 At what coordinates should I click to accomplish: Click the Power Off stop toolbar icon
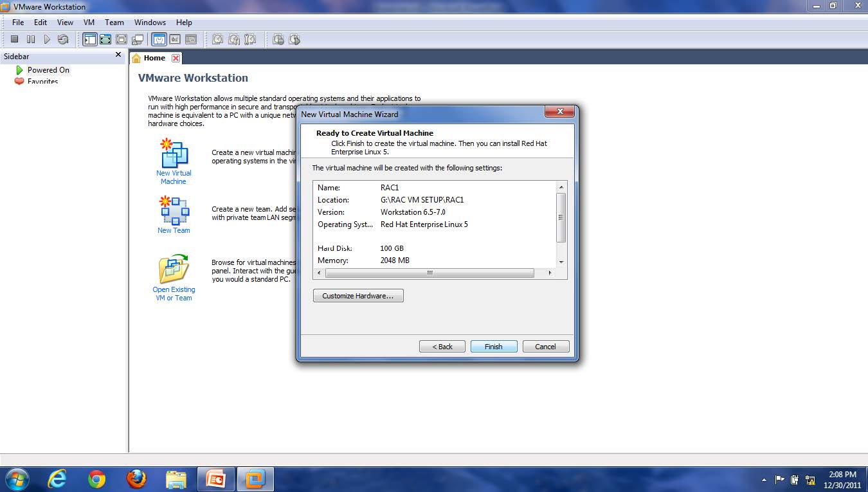pyautogui.click(x=14, y=39)
